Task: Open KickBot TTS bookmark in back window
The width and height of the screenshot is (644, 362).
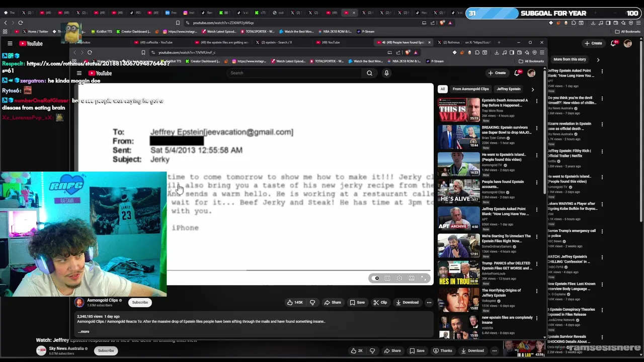Action: pyautogui.click(x=101, y=32)
